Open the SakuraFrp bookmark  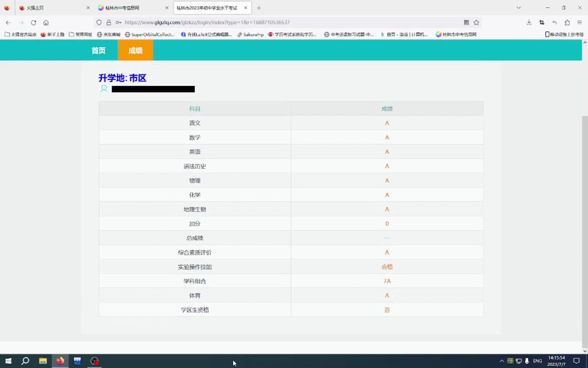[250, 34]
